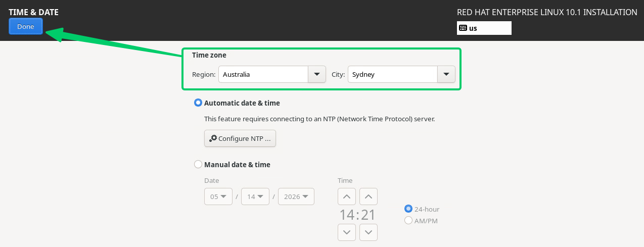Decrease the minutes with the down arrow

(369, 232)
